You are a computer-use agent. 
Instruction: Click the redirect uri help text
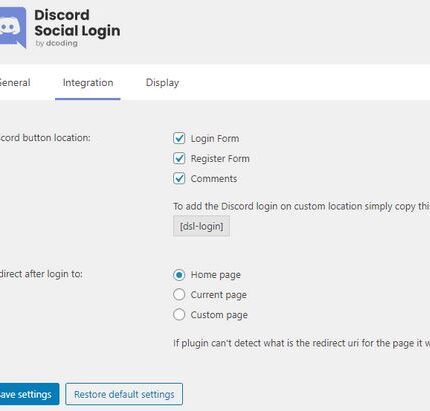pyautogui.click(x=301, y=343)
